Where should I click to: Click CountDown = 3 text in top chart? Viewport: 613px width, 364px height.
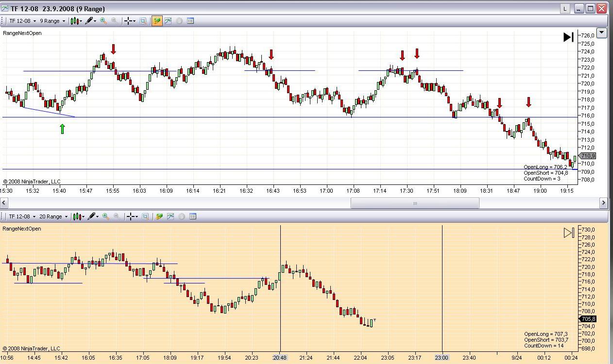[542, 179]
